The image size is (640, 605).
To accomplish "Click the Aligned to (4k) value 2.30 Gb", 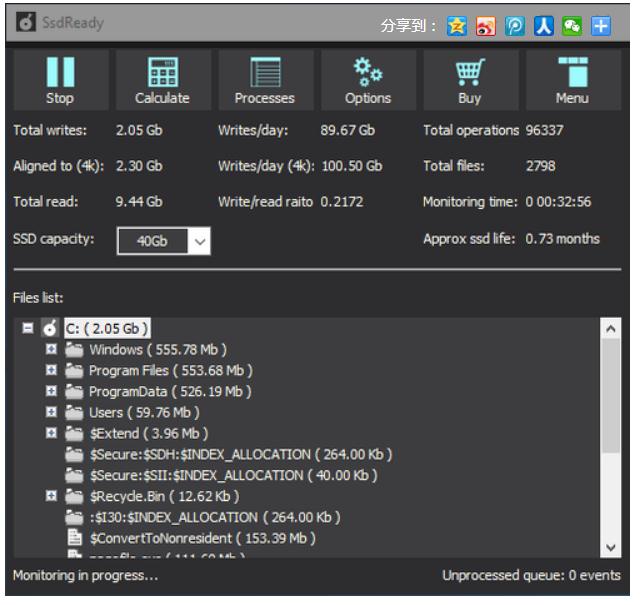I will pyautogui.click(x=139, y=166).
